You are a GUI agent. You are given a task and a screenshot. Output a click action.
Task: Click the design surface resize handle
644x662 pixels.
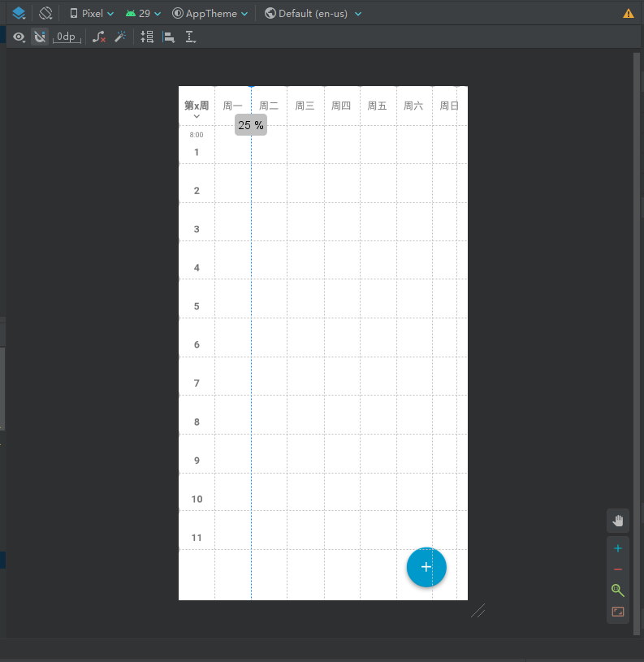478,611
